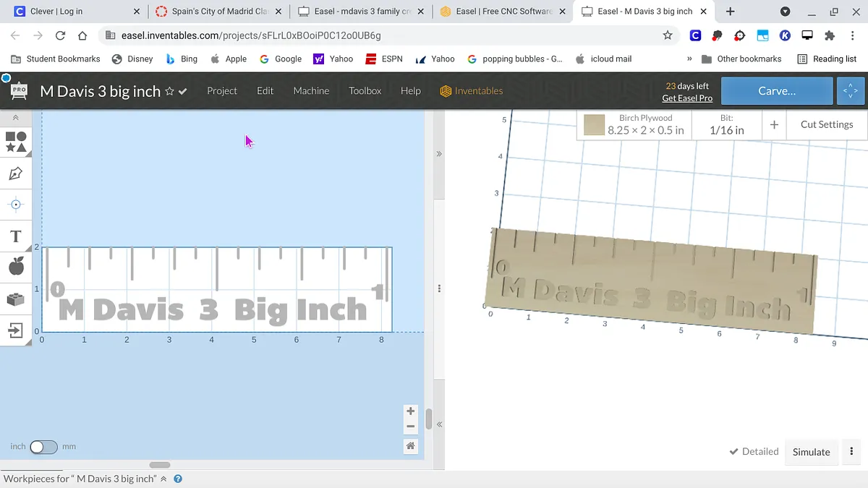Star the M Davis 3 big inch project
The height and width of the screenshot is (488, 868).
click(x=169, y=91)
